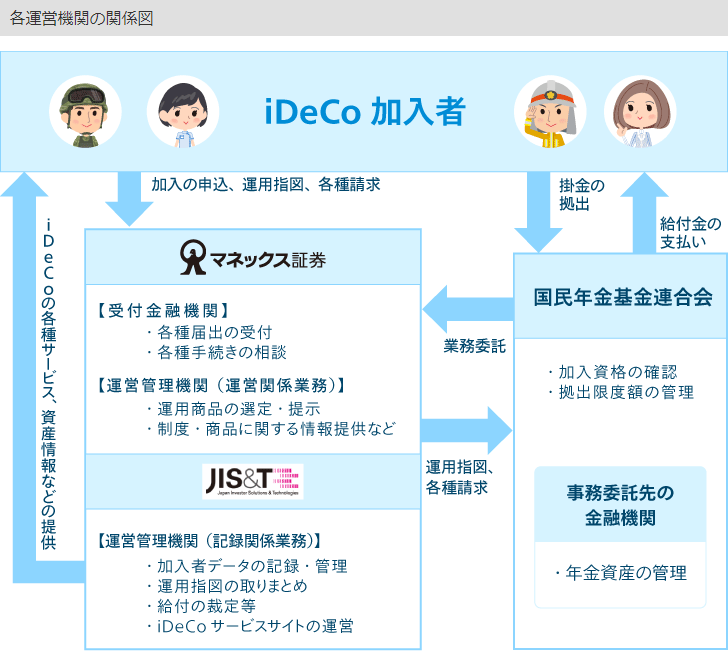Click the up arrow beside 給付金の支払い

click(644, 213)
